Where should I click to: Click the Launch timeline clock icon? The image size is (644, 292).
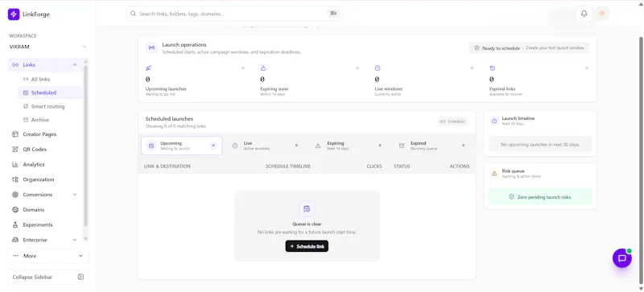pyautogui.click(x=494, y=121)
